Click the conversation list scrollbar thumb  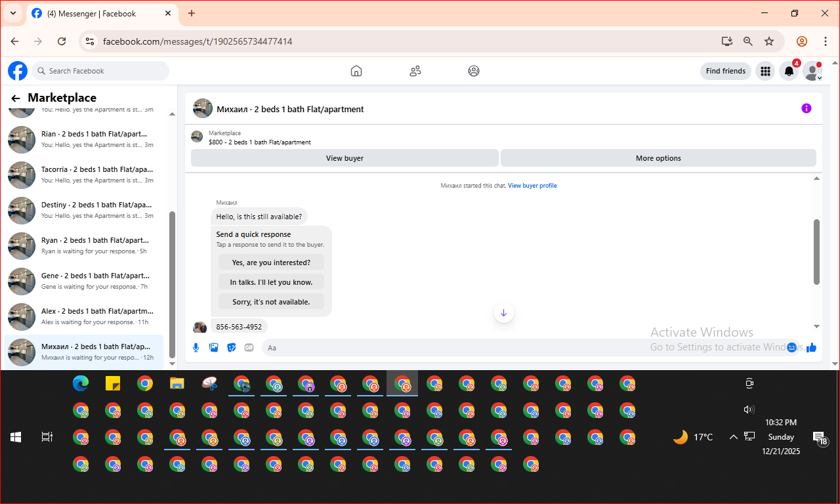[x=173, y=284]
